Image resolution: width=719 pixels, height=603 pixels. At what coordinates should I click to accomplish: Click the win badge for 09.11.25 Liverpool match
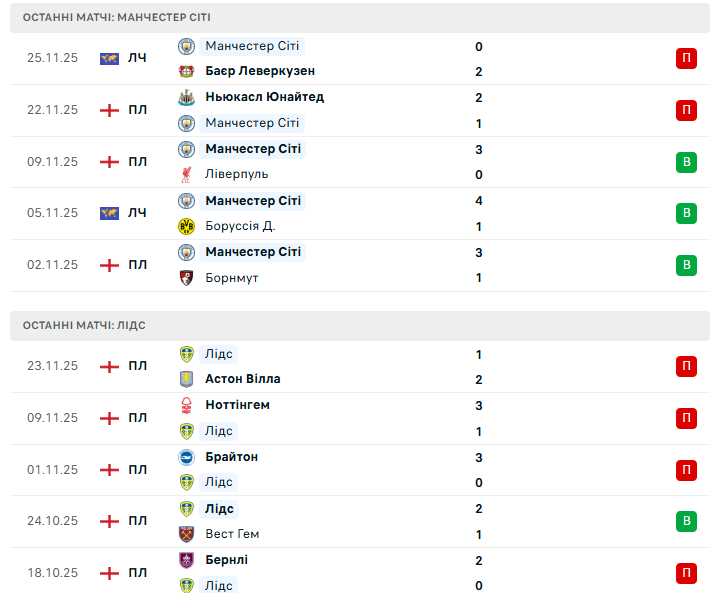coord(686,161)
